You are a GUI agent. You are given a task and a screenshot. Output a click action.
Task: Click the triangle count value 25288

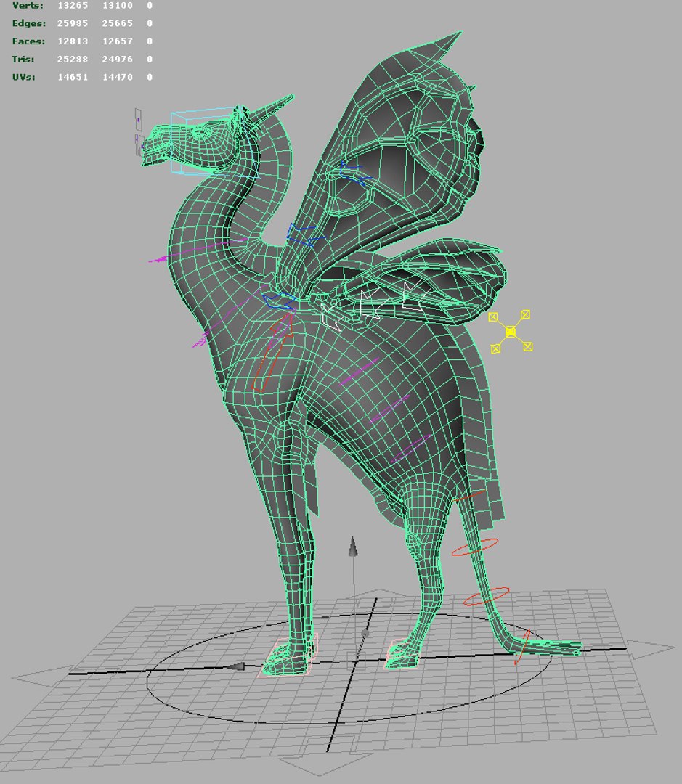(x=73, y=60)
